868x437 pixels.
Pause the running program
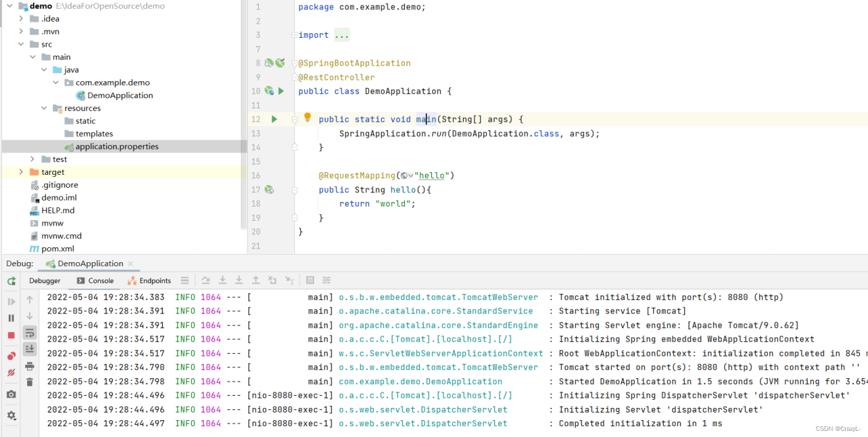point(12,318)
